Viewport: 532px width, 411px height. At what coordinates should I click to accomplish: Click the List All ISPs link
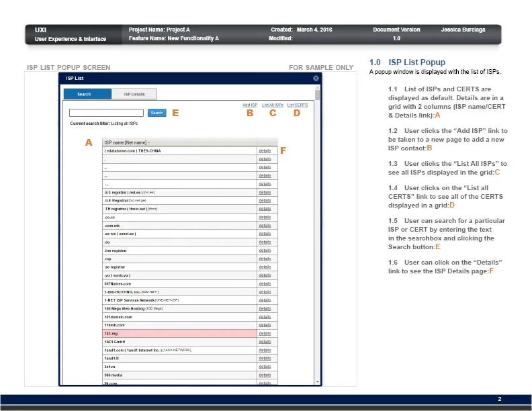click(x=273, y=105)
